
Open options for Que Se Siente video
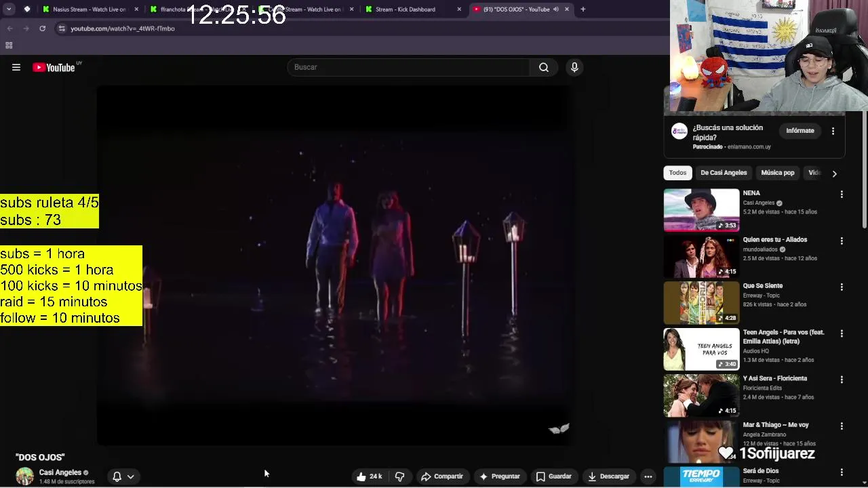point(842,287)
